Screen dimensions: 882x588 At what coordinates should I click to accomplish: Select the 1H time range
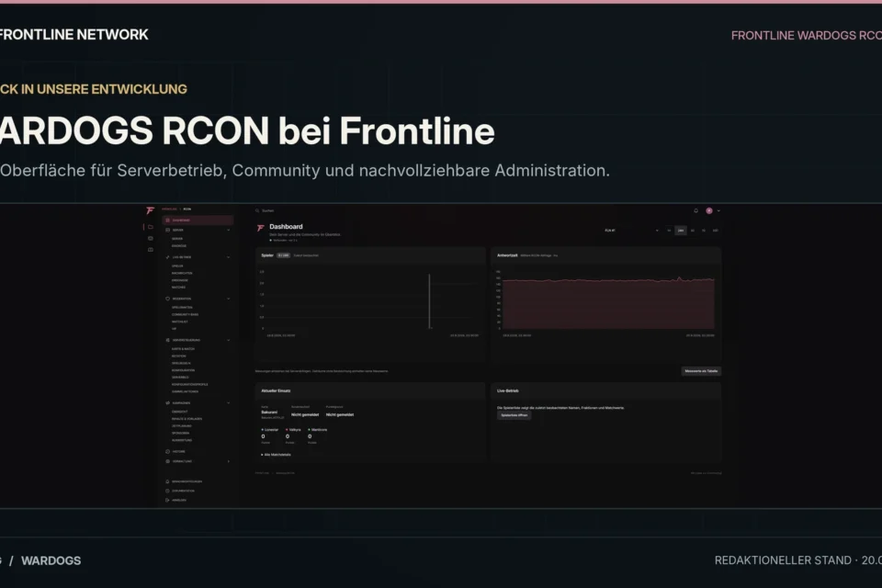(x=669, y=230)
